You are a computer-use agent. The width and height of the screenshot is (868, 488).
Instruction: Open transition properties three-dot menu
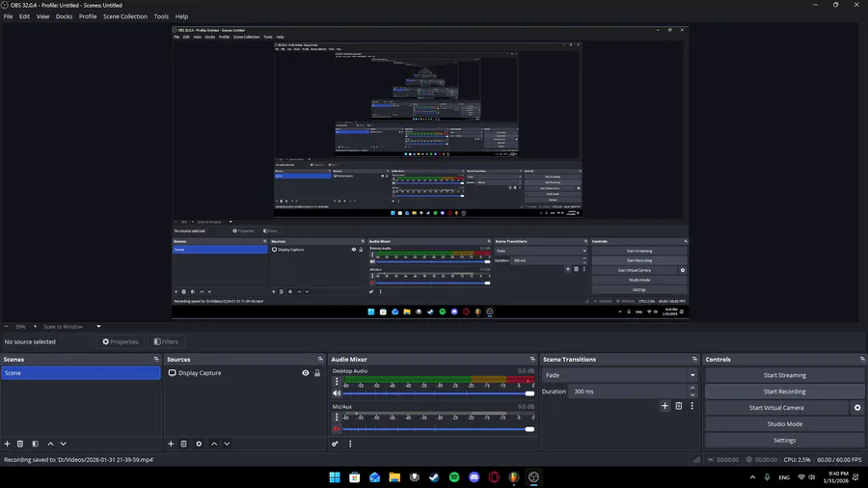tap(692, 406)
